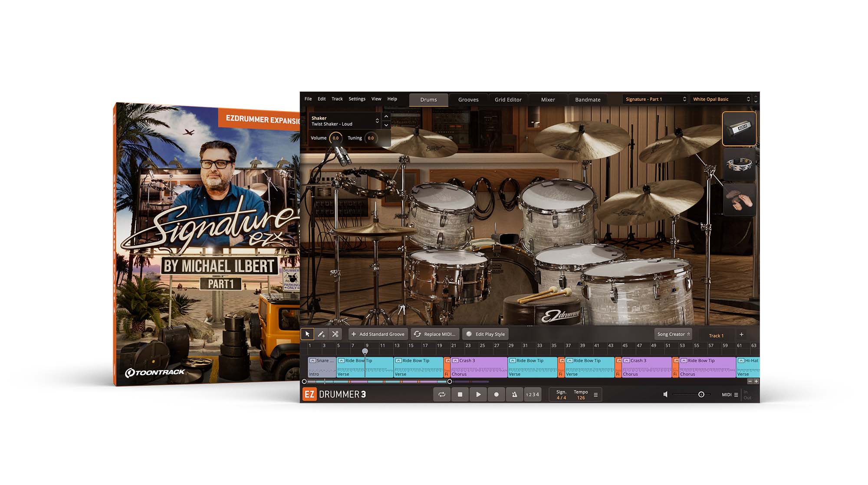Image resolution: width=868 pixels, height=485 pixels.
Task: Select the hand claps instrument icon
Action: click(739, 201)
